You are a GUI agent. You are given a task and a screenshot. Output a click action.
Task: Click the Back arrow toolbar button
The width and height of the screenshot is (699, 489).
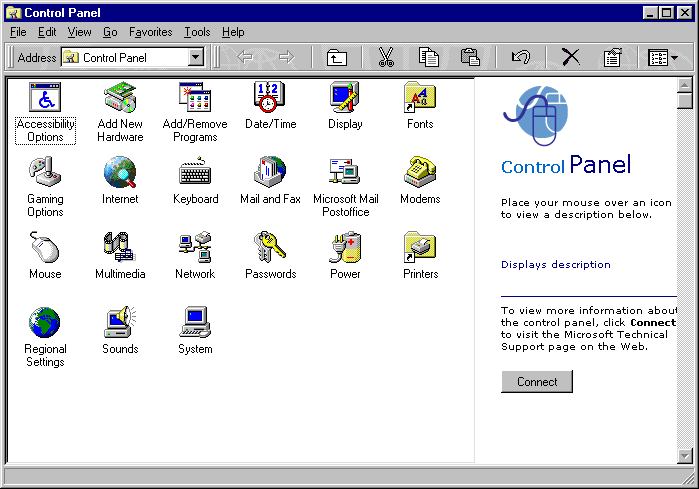point(245,57)
